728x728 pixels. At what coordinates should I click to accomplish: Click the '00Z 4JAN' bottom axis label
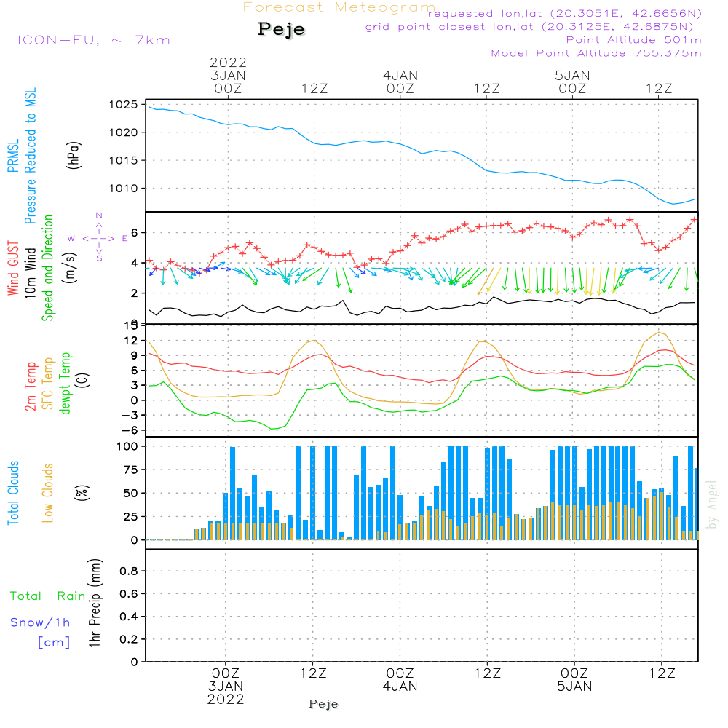(x=400, y=680)
